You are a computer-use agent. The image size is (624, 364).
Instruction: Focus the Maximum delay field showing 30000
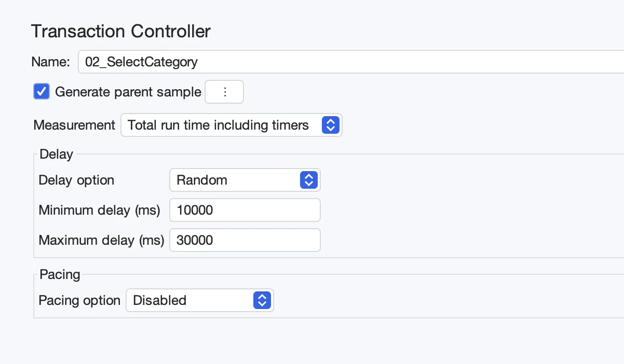[245, 240]
